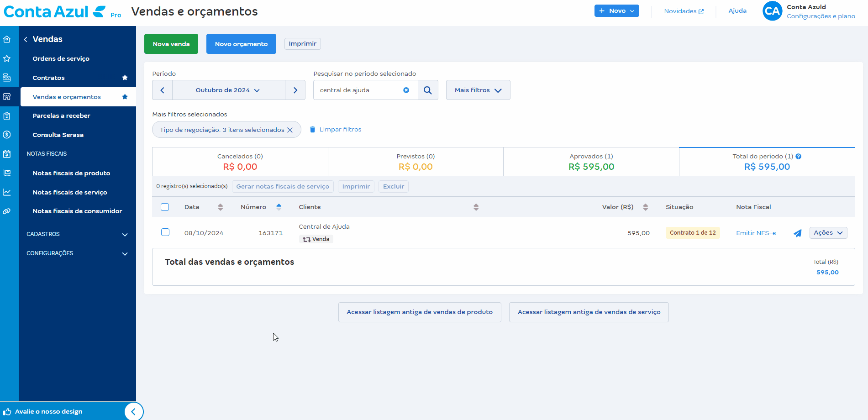Click the Emitir NFS-e link

click(x=756, y=233)
